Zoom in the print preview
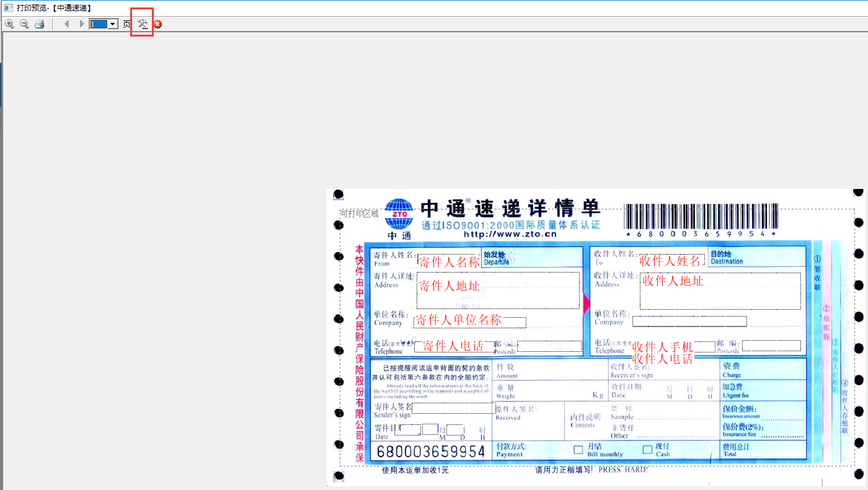868x490 pixels. pos(9,24)
